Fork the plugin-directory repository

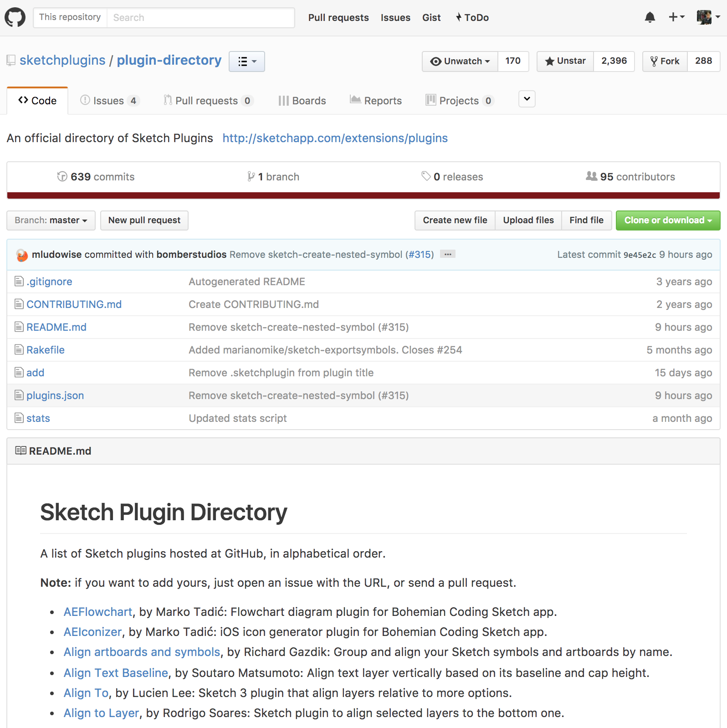click(x=665, y=61)
